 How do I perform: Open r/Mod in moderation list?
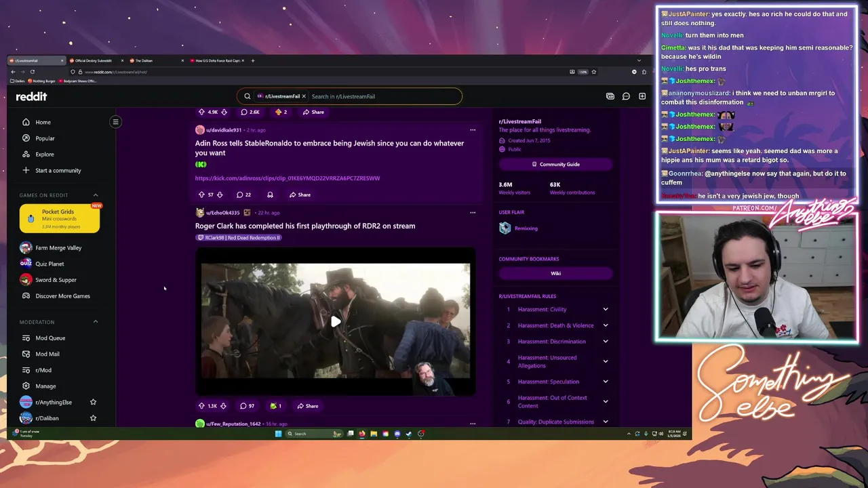pos(43,370)
